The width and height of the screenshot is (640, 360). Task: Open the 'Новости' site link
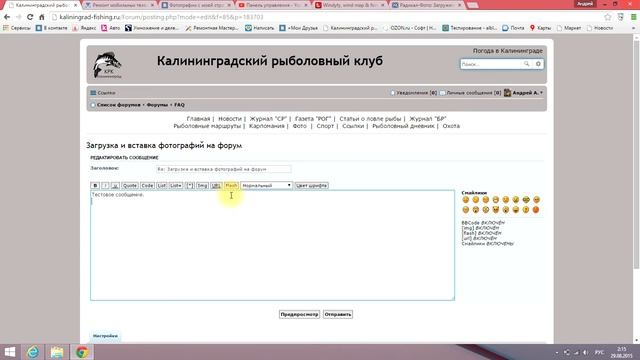pyautogui.click(x=230, y=119)
